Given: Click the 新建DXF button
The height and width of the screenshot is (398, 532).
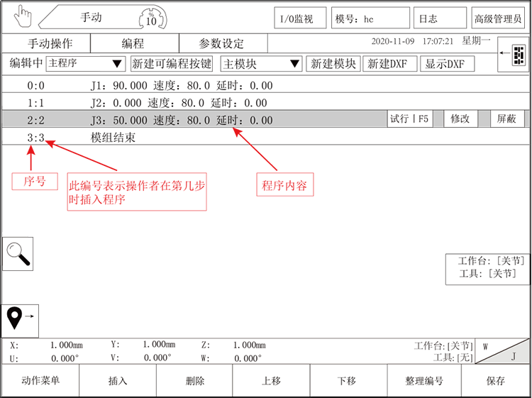Looking at the screenshot, I should click(389, 64).
